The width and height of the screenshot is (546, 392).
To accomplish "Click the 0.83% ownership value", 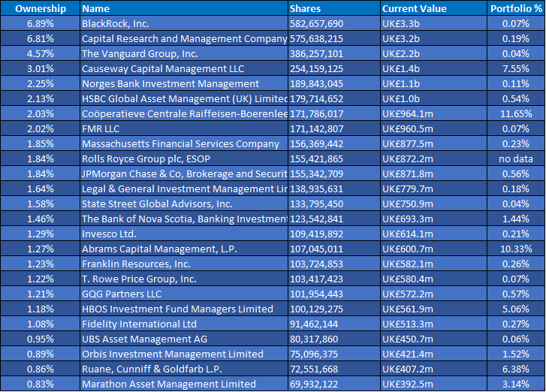I will [41, 384].
